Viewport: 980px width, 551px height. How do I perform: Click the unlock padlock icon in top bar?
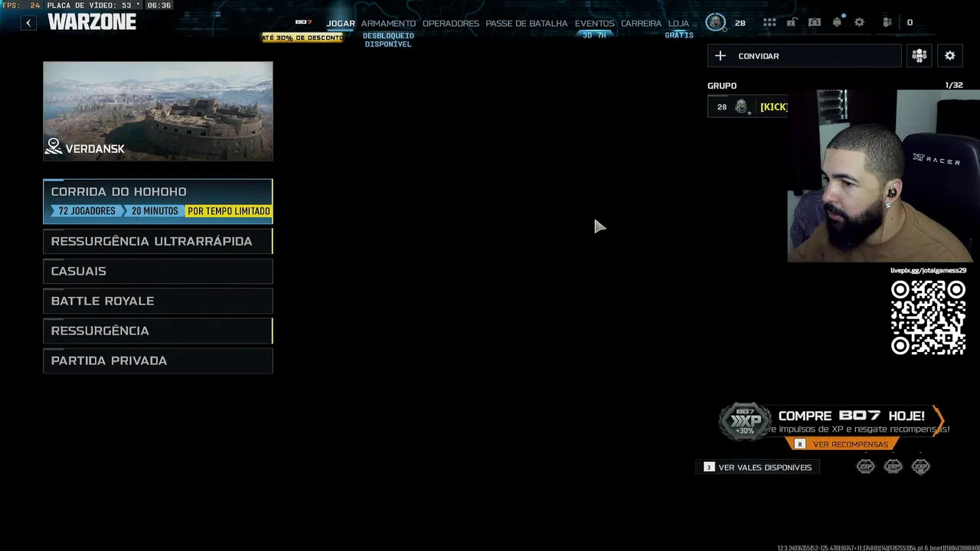(x=792, y=23)
